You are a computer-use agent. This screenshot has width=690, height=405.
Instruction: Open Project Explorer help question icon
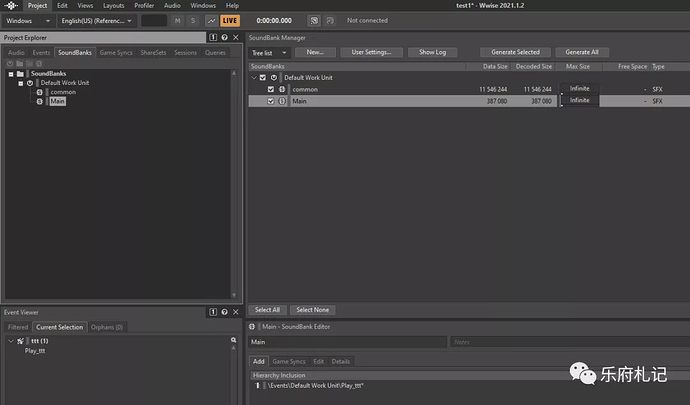point(224,37)
